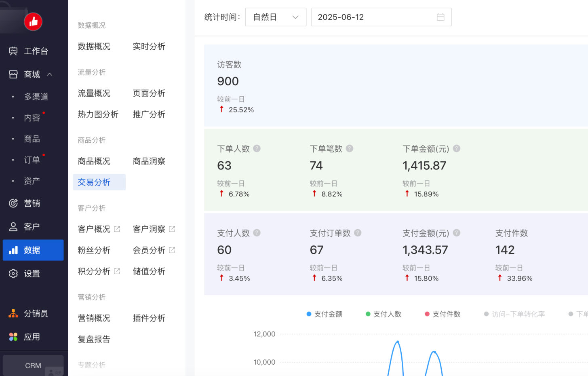Switch to the 流量概况 page
Image resolution: width=588 pixels, height=376 pixels.
(x=94, y=93)
